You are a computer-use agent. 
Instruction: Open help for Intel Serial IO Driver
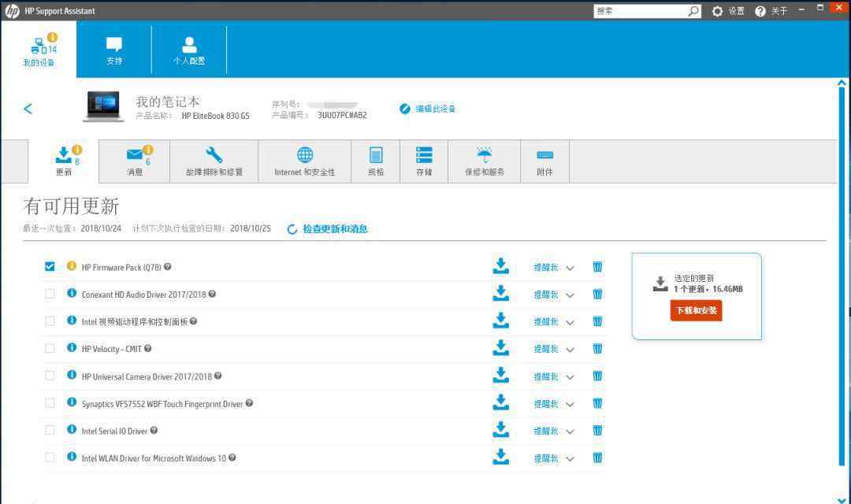click(x=154, y=430)
